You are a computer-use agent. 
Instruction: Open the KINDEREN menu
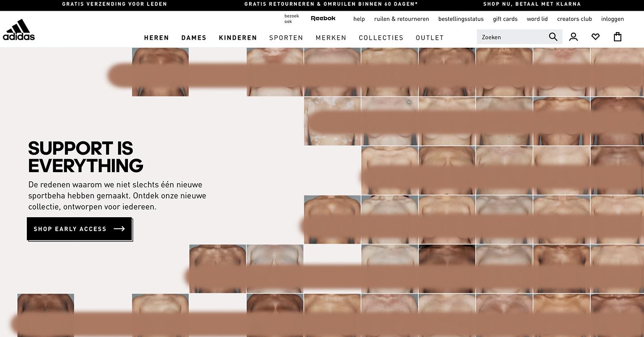pyautogui.click(x=238, y=38)
